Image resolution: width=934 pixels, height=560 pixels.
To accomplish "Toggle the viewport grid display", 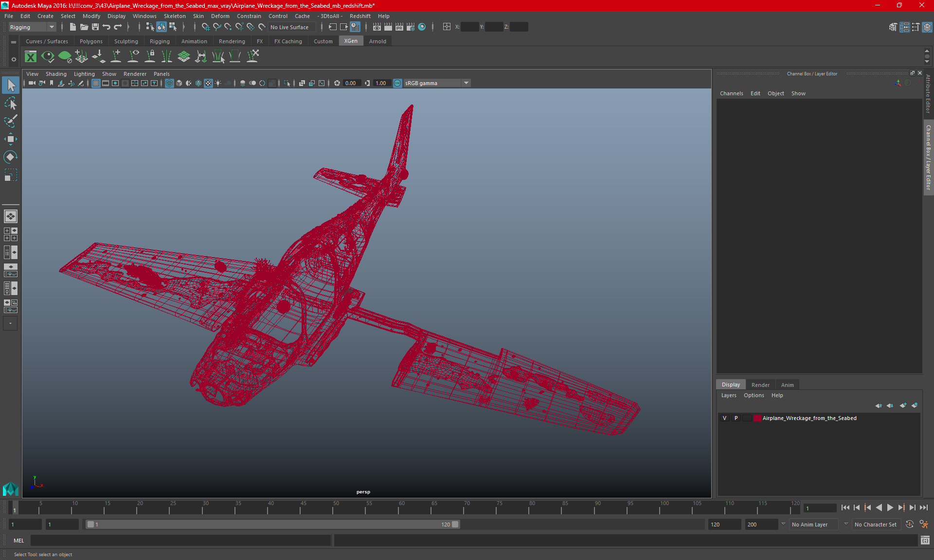I will click(x=96, y=83).
